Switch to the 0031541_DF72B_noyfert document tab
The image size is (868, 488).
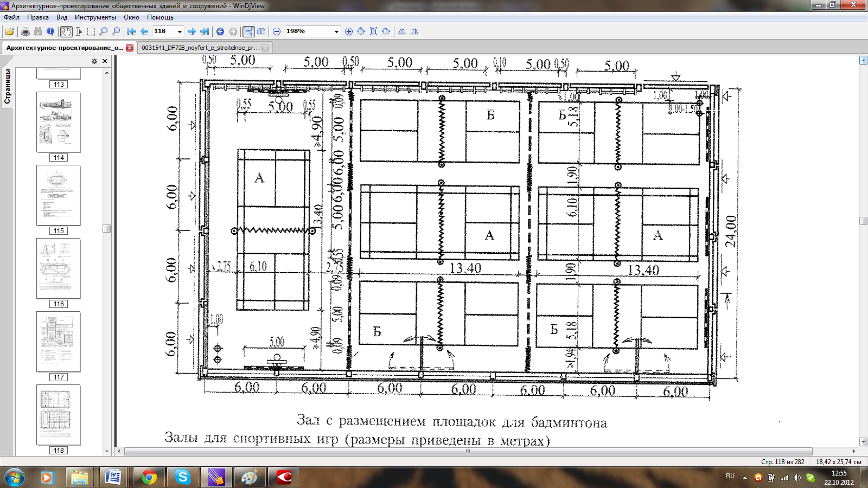coord(201,48)
